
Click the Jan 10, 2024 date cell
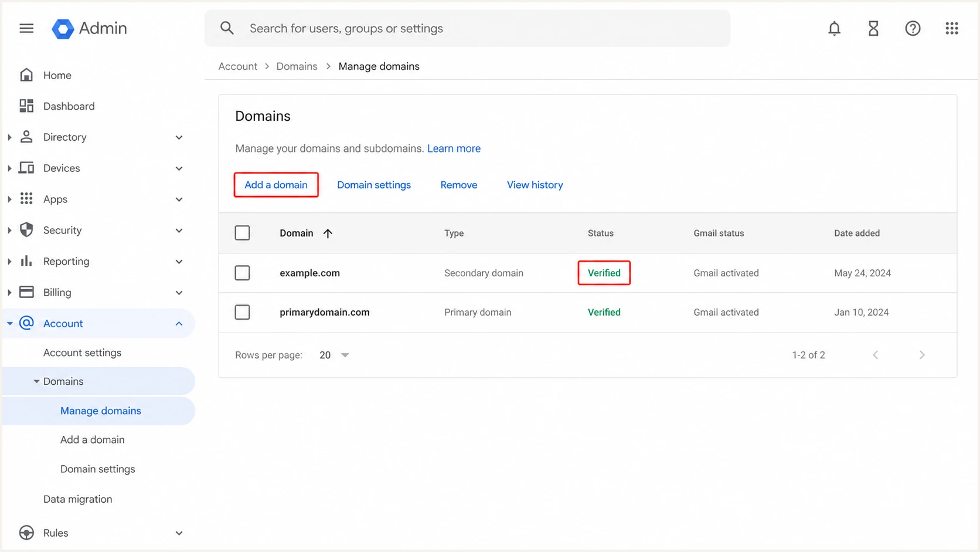tap(862, 312)
